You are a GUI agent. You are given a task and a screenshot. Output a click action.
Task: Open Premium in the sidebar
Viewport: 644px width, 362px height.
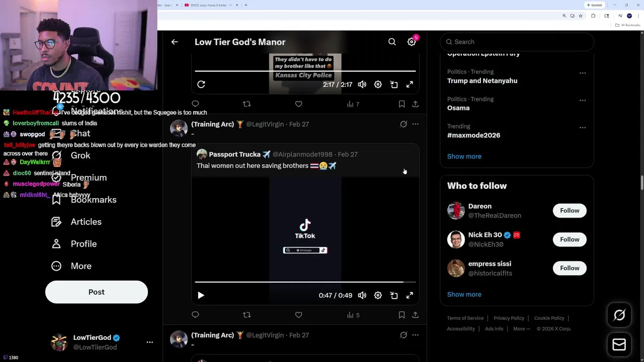(x=79, y=178)
